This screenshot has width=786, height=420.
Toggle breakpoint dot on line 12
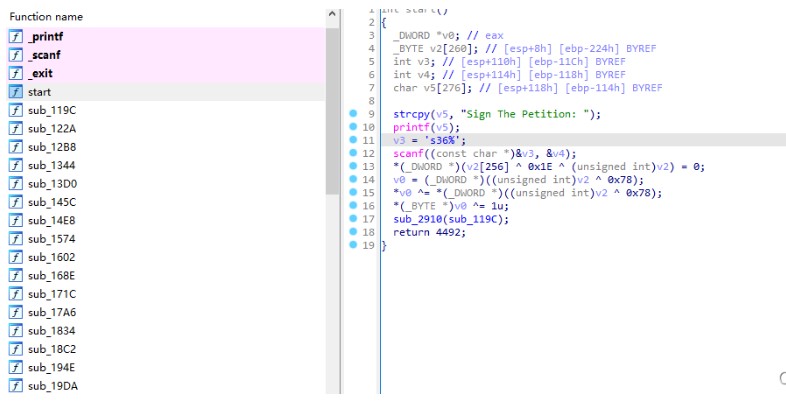click(x=353, y=153)
